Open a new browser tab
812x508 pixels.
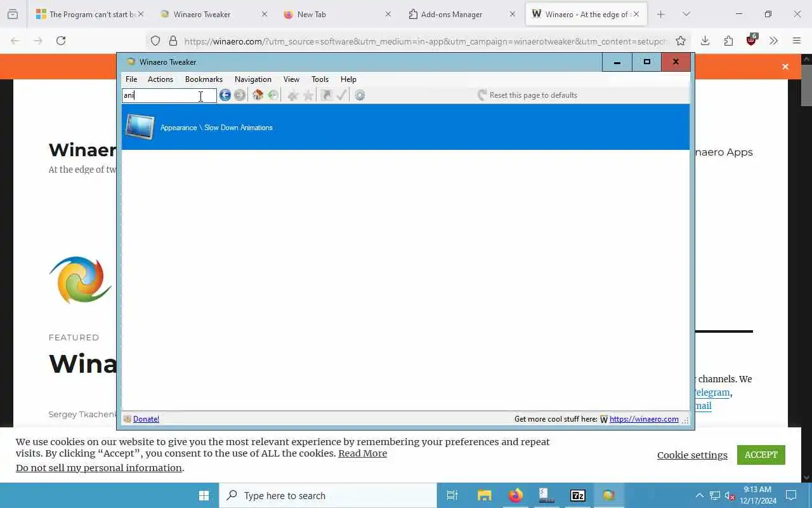(x=661, y=14)
